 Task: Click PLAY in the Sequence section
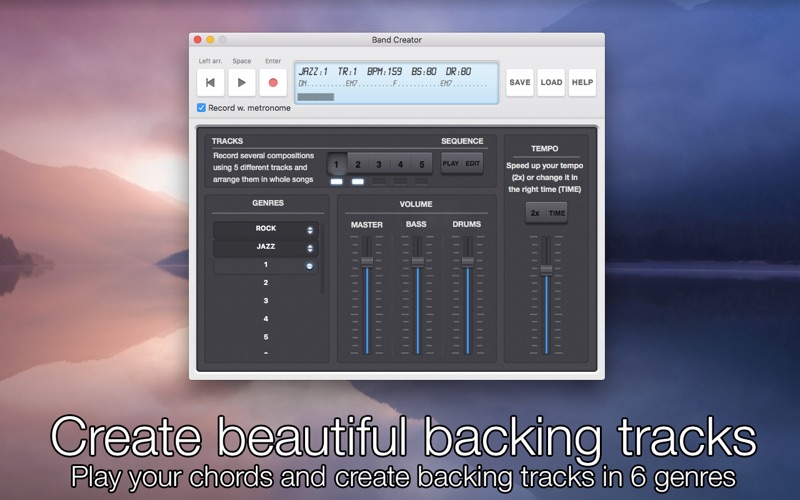tap(451, 164)
